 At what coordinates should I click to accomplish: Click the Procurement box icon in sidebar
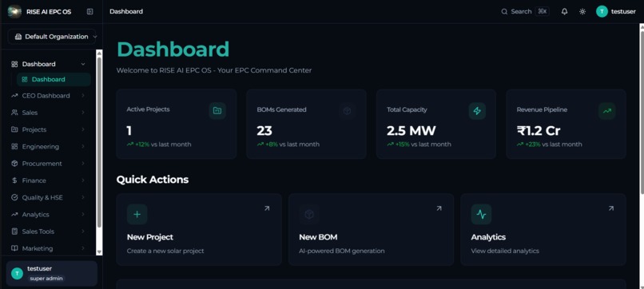15,164
